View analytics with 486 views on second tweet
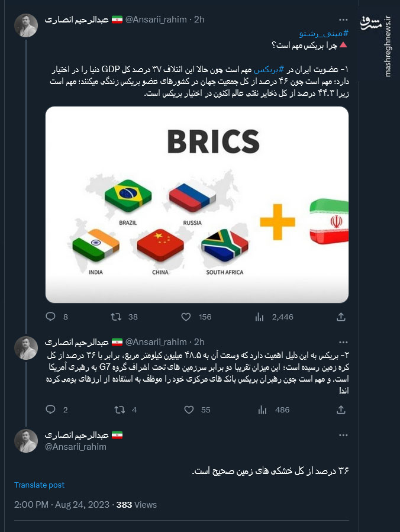This screenshot has width=400, height=532. [x=261, y=410]
